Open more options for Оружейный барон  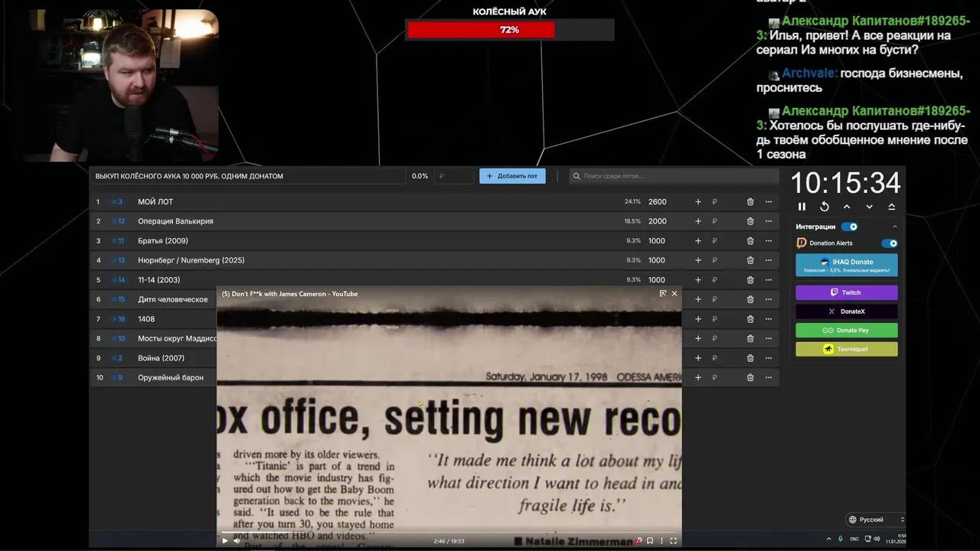tap(769, 377)
